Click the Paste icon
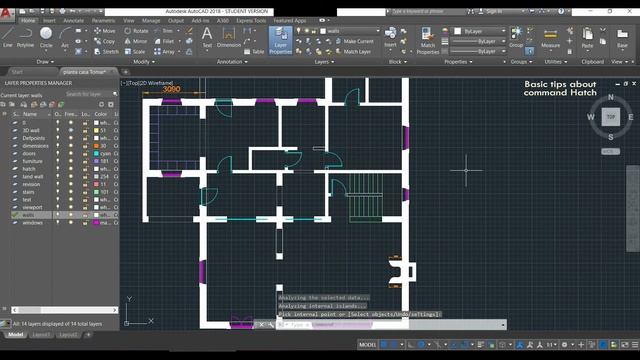Image resolution: width=640 pixels, height=360 pixels. pos(587,38)
